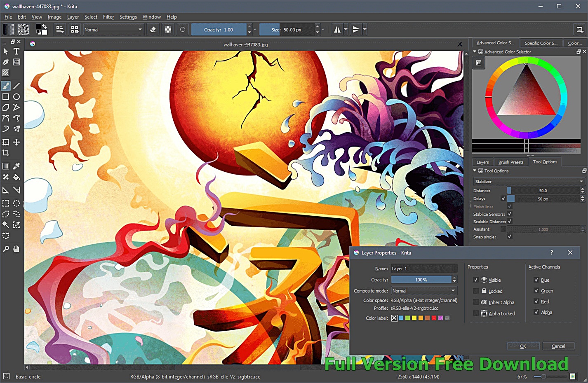Click horizontal mirror tool button
The height and width of the screenshot is (383, 588).
pyautogui.click(x=337, y=30)
